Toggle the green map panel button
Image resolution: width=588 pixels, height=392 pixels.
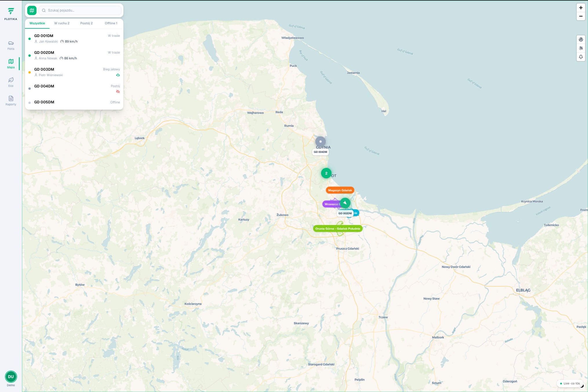click(32, 10)
